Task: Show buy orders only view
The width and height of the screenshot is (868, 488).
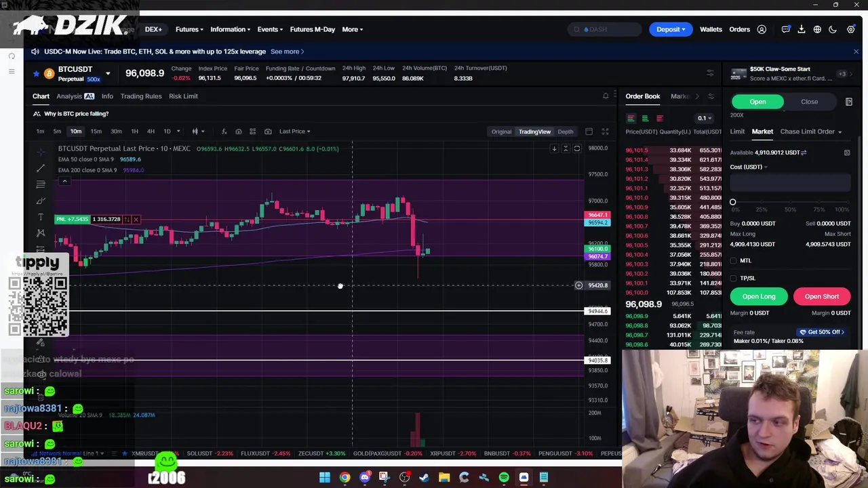Action: (645, 118)
